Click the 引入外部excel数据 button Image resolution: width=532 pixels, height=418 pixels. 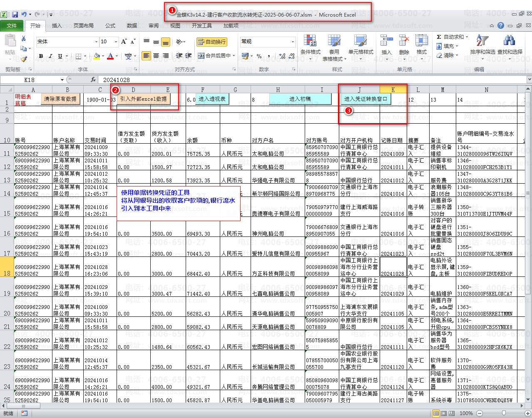(x=144, y=99)
